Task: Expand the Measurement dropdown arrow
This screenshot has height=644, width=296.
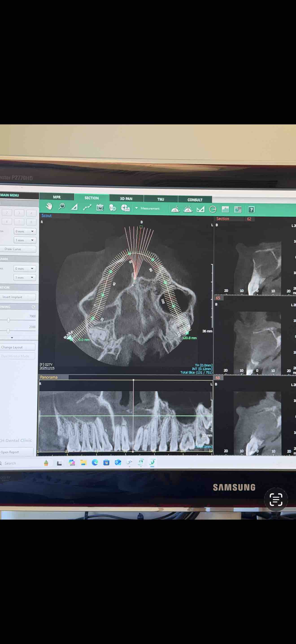Action: (x=137, y=208)
